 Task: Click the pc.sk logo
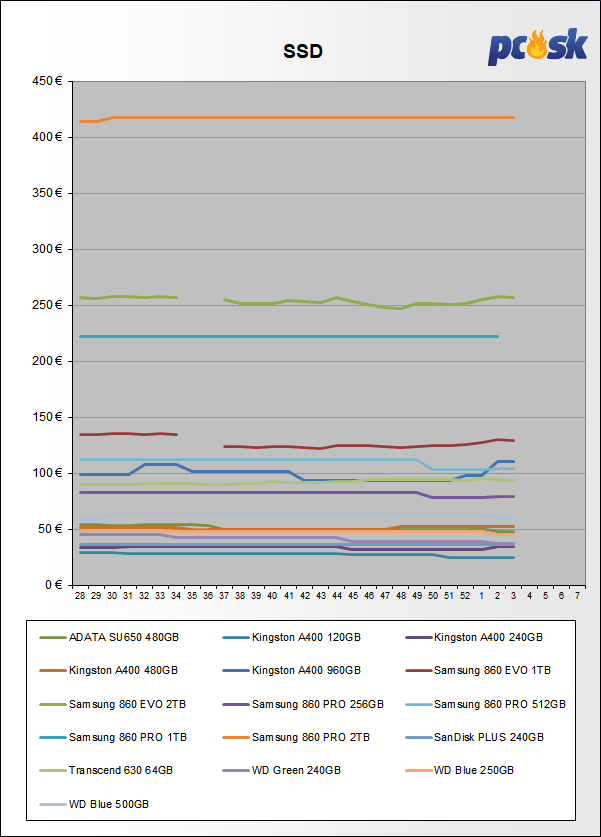tap(537, 46)
